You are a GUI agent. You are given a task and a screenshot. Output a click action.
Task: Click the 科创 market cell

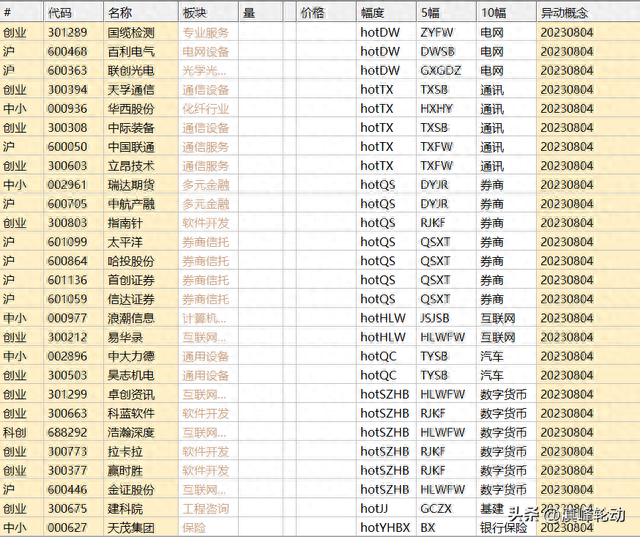(x=15, y=432)
